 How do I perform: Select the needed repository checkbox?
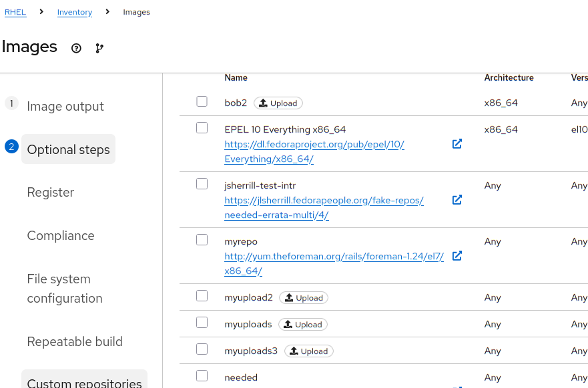click(x=202, y=376)
